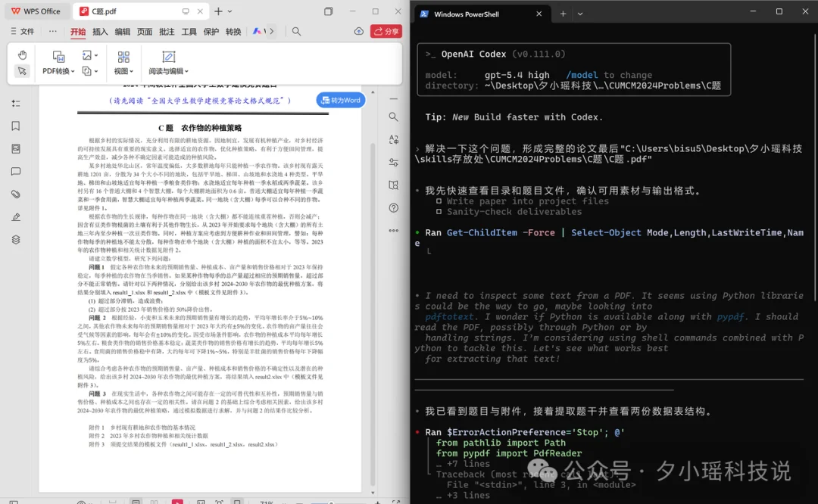Click the translate icon on right sidebar

[393, 140]
